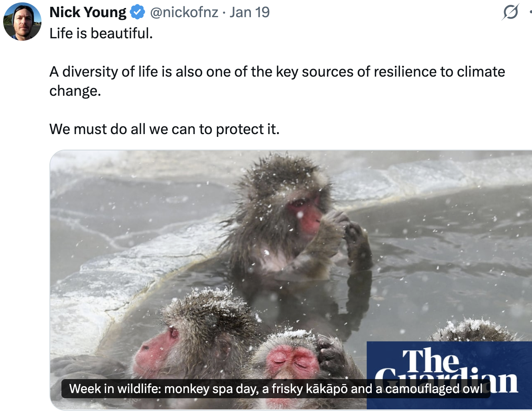Open Nick Young's profile avatar photo

click(x=22, y=22)
